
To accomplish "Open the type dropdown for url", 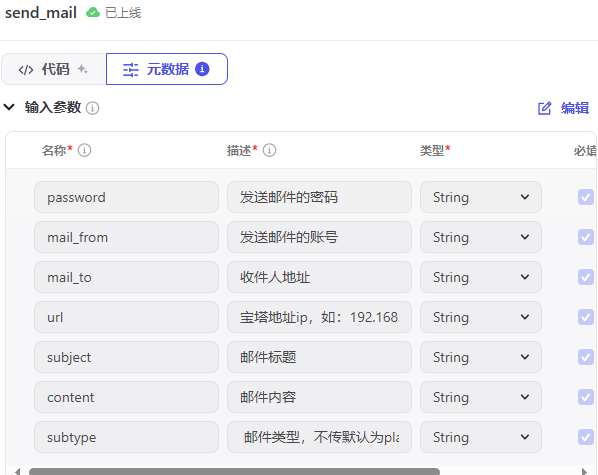I will coord(481,317).
